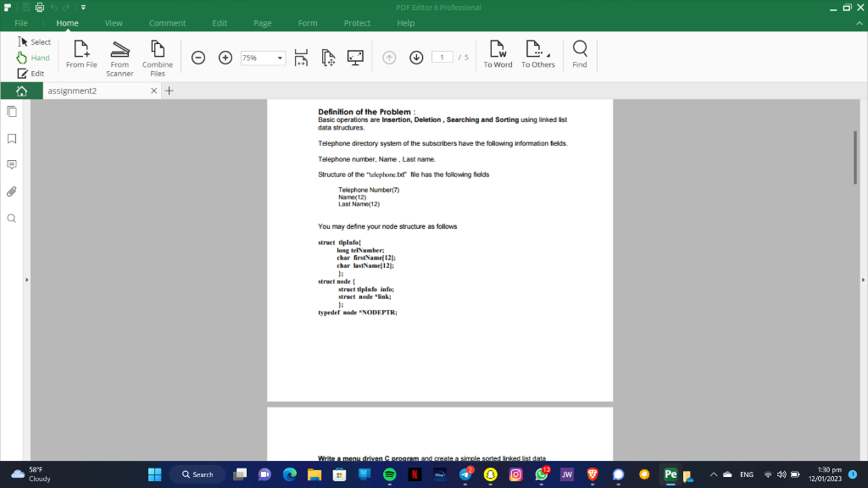The width and height of the screenshot is (868, 488).
Task: Save from quick access toolbar
Action: coord(26,7)
